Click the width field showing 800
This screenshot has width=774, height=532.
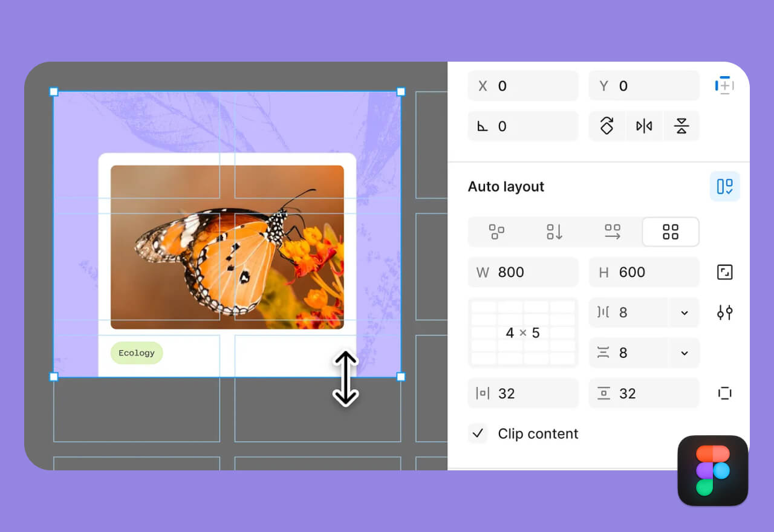[523, 272]
